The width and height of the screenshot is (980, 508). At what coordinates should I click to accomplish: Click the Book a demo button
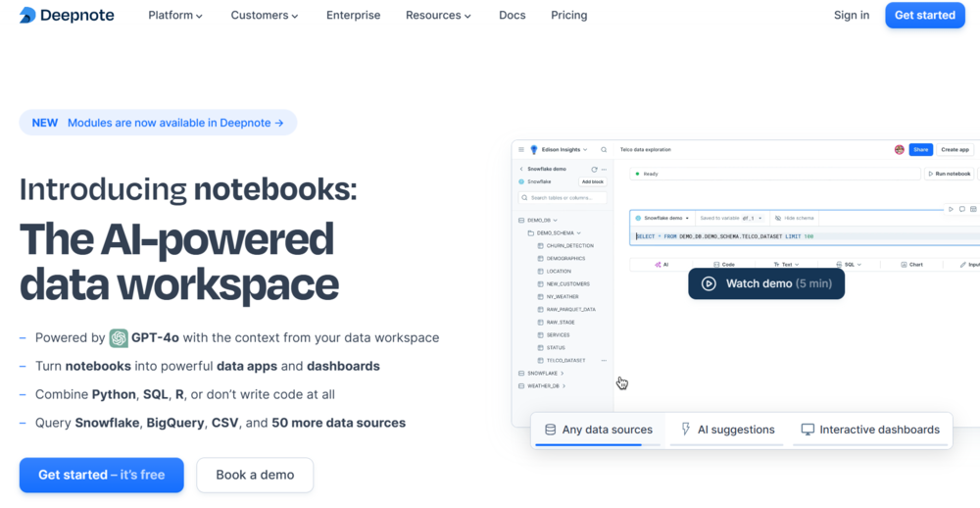pos(255,475)
